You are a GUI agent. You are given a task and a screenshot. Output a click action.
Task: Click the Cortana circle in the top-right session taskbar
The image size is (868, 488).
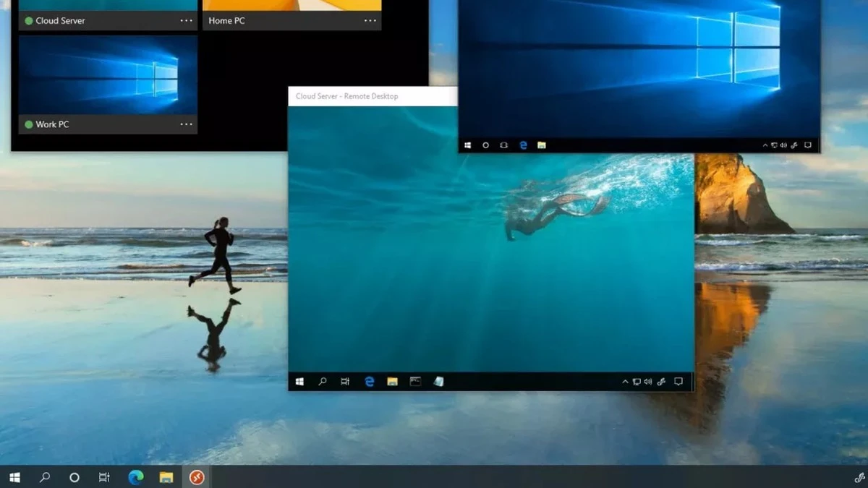click(487, 145)
